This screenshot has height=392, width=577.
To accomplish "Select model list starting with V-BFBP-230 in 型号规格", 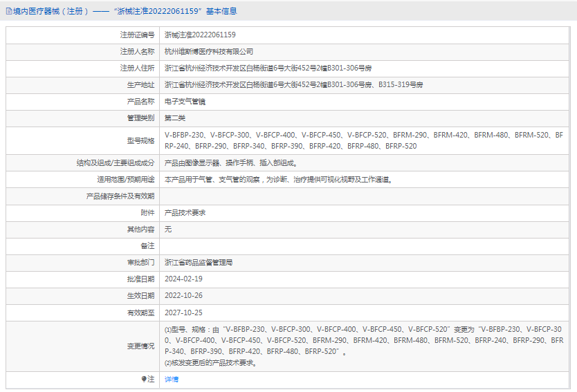I will point(364,140).
